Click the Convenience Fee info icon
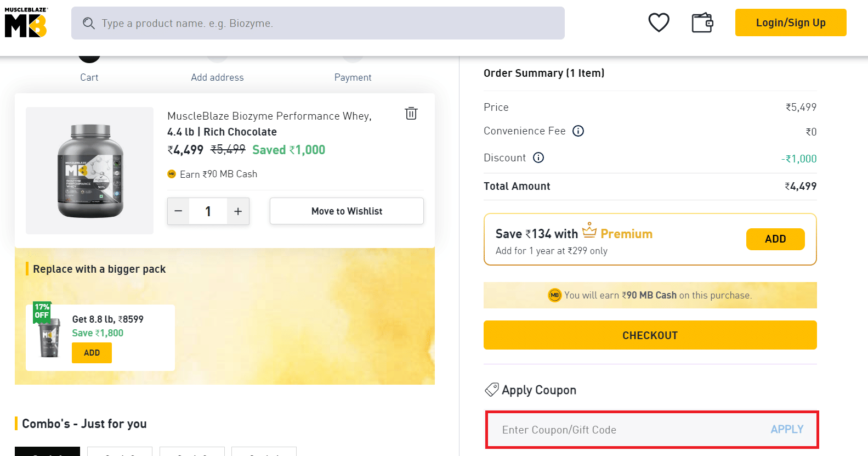The height and width of the screenshot is (456, 868). click(578, 131)
